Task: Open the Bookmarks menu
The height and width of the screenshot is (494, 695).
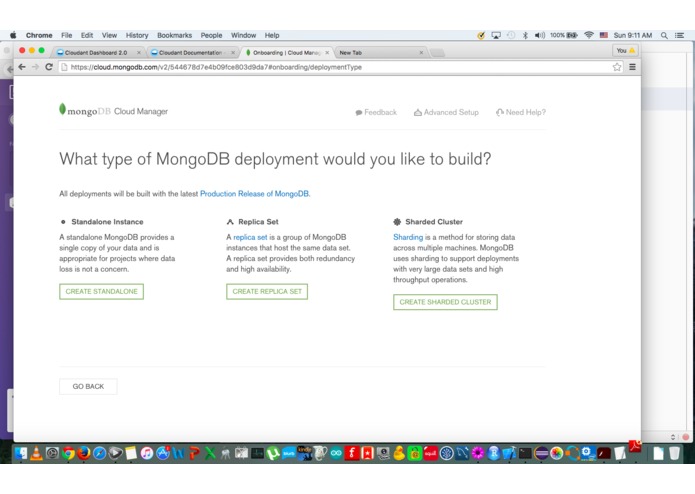Action: (175, 35)
